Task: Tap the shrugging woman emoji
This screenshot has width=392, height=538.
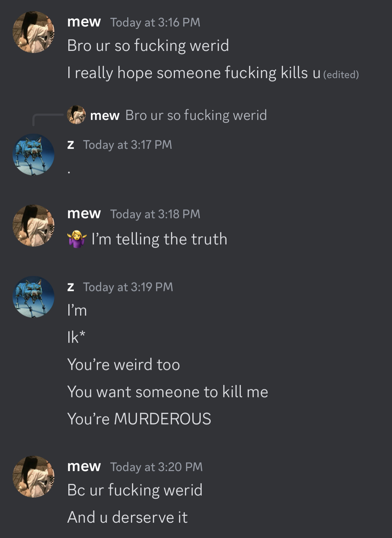Action: tap(77, 239)
